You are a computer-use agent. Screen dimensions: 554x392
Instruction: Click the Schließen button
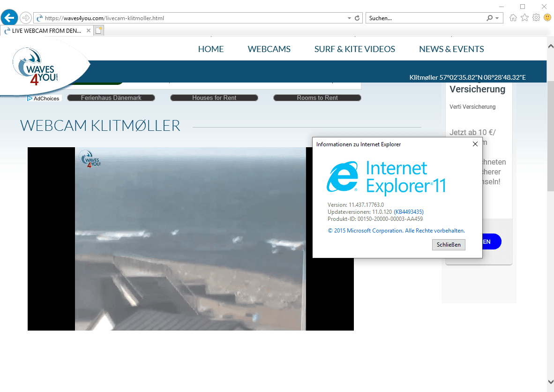(x=449, y=245)
